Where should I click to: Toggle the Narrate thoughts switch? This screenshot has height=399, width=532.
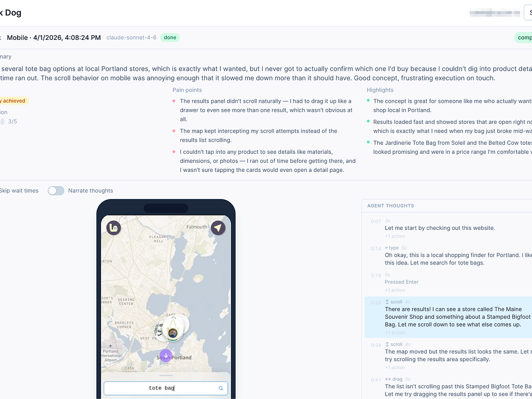pyautogui.click(x=56, y=190)
